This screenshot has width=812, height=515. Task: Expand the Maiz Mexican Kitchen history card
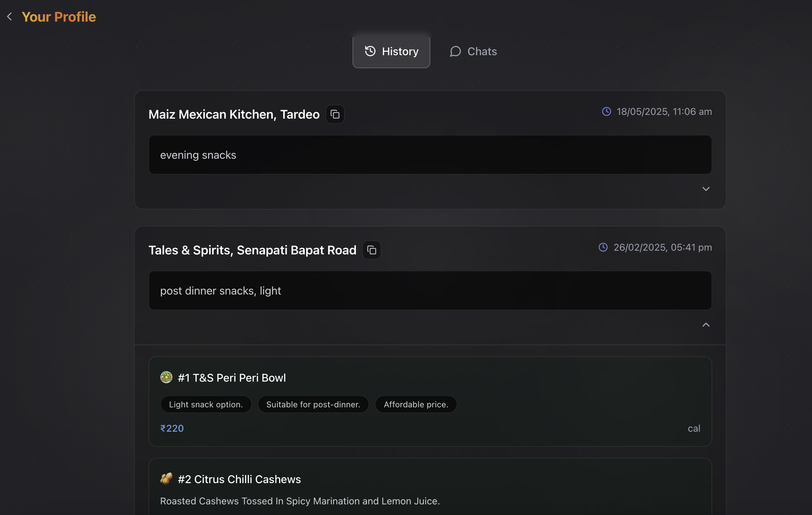point(706,189)
